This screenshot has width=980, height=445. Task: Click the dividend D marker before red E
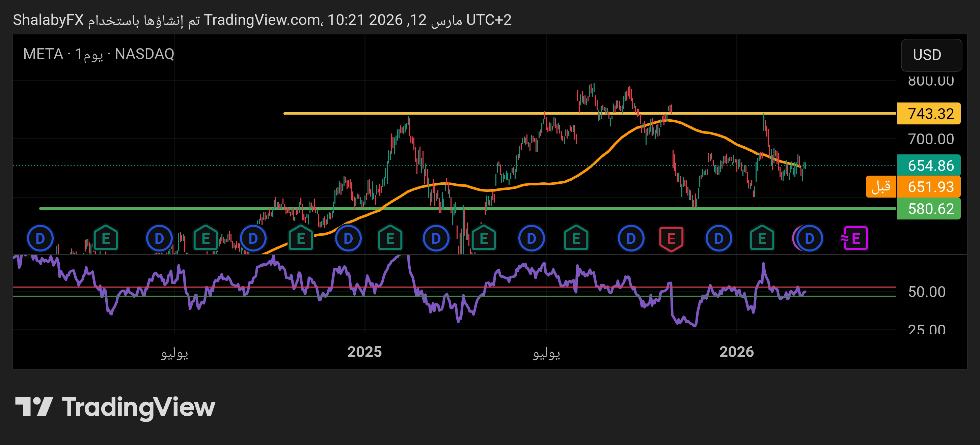click(x=631, y=239)
